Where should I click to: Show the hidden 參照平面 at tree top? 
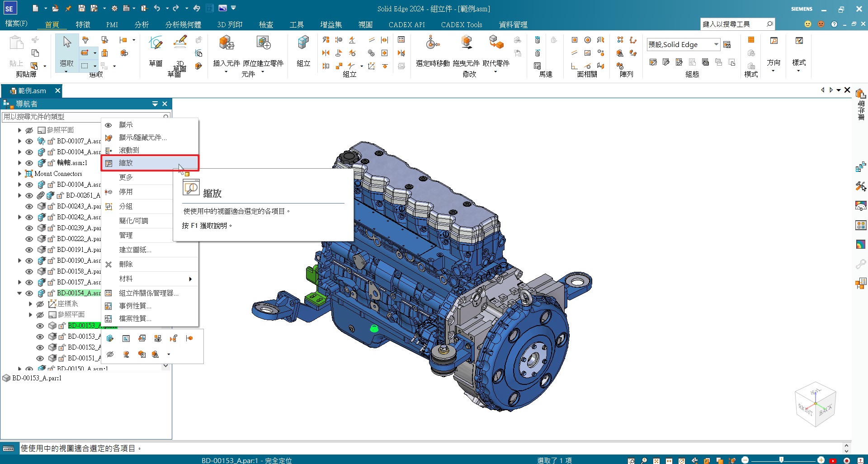click(x=29, y=130)
